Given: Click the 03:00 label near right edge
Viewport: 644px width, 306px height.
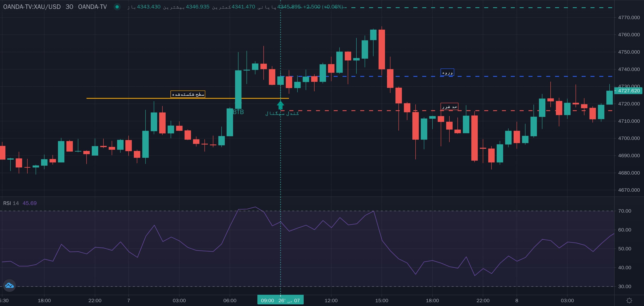Looking at the screenshot, I should coord(567,300).
